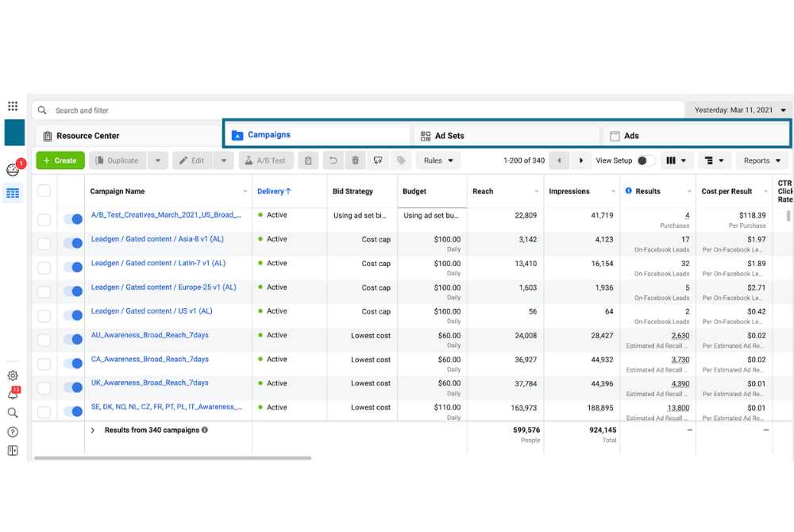Click the trash delete toolbar icon
This screenshot has width=794, height=532.
[356, 160]
